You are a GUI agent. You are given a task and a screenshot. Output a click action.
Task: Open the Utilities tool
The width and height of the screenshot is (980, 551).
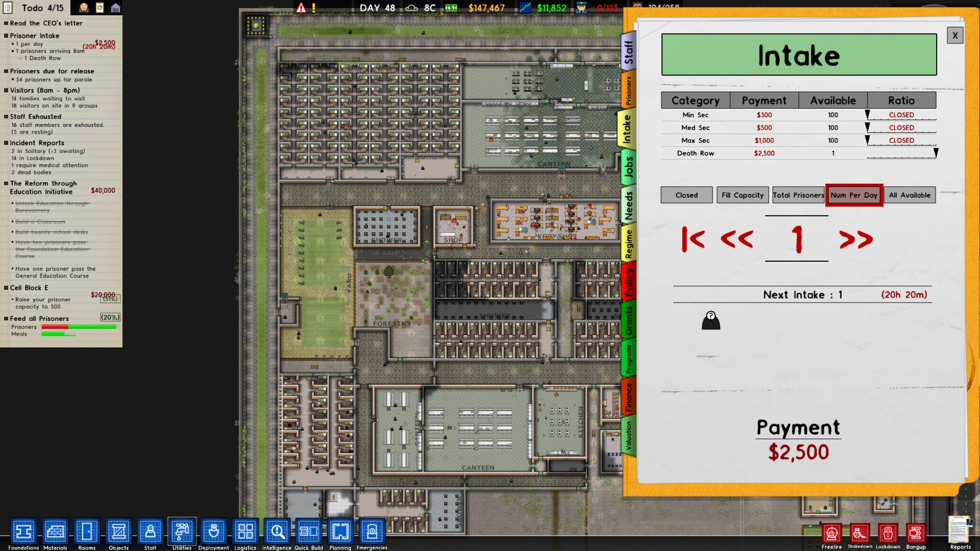(182, 532)
